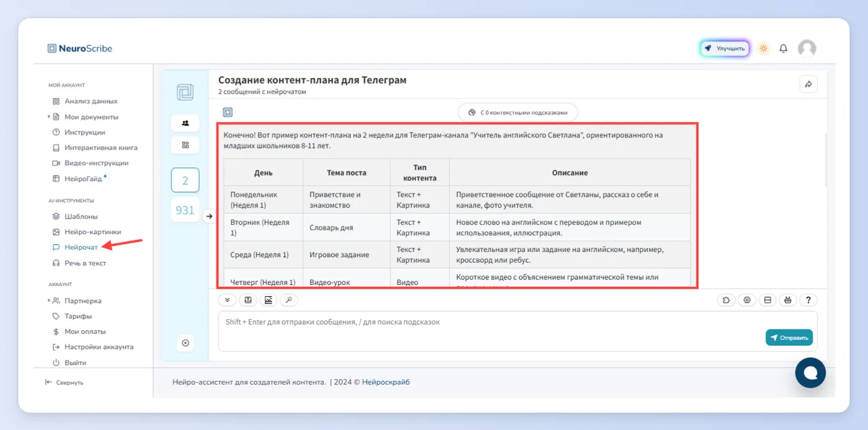This screenshot has height=430, width=868.
Task: Click the upload file icon in chat toolbar
Action: pyautogui.click(x=248, y=300)
